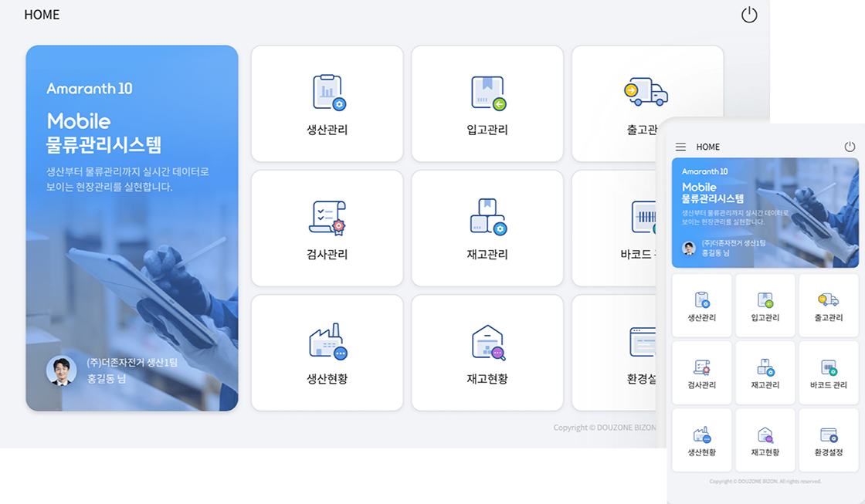Open 재고관리 icon in the mobile view

coord(765,367)
